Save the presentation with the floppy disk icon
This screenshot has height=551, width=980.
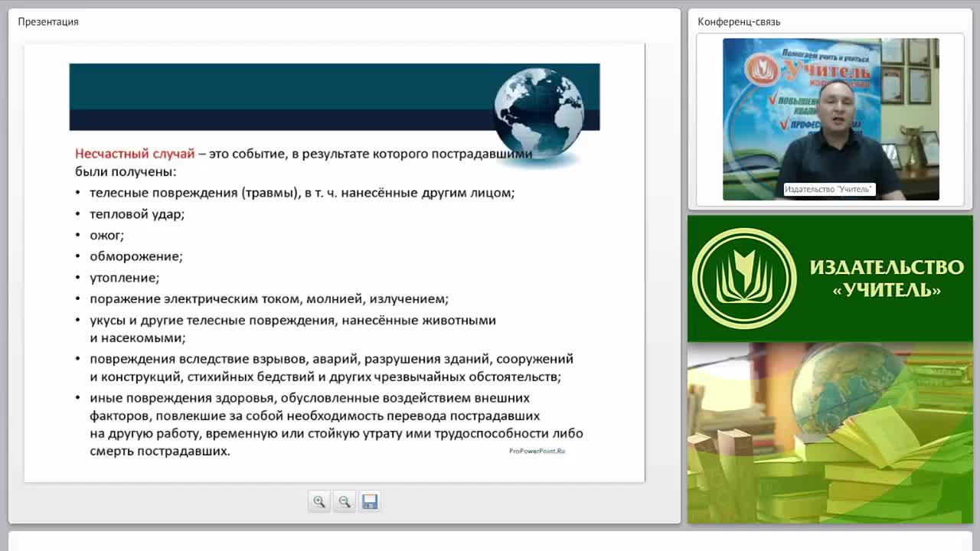point(370,501)
